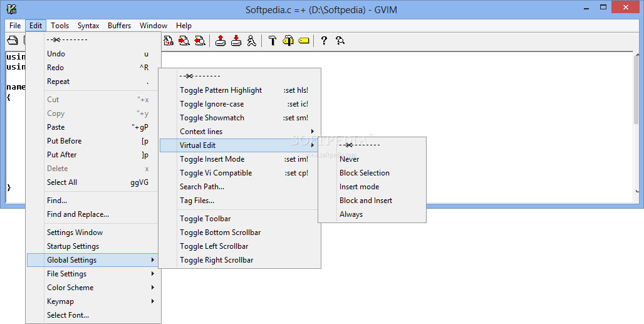Image resolution: width=644 pixels, height=324 pixels.
Task: Open the Tools menu
Action: pos(60,26)
